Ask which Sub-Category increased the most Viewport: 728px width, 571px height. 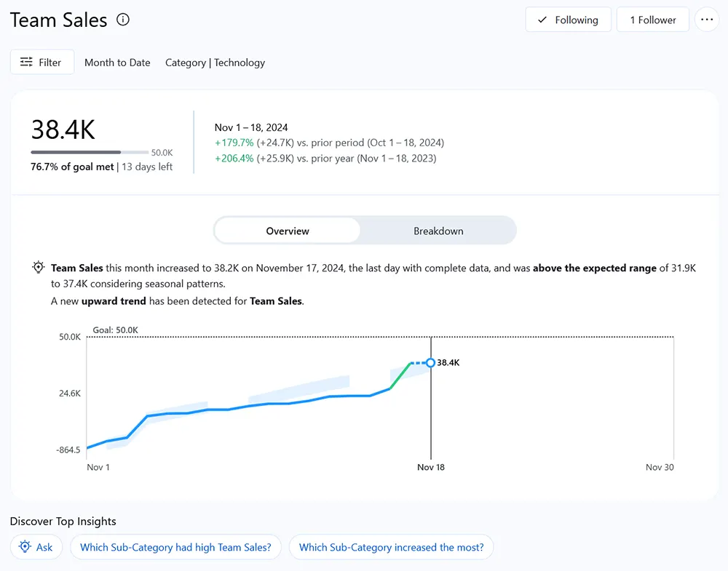click(x=391, y=547)
